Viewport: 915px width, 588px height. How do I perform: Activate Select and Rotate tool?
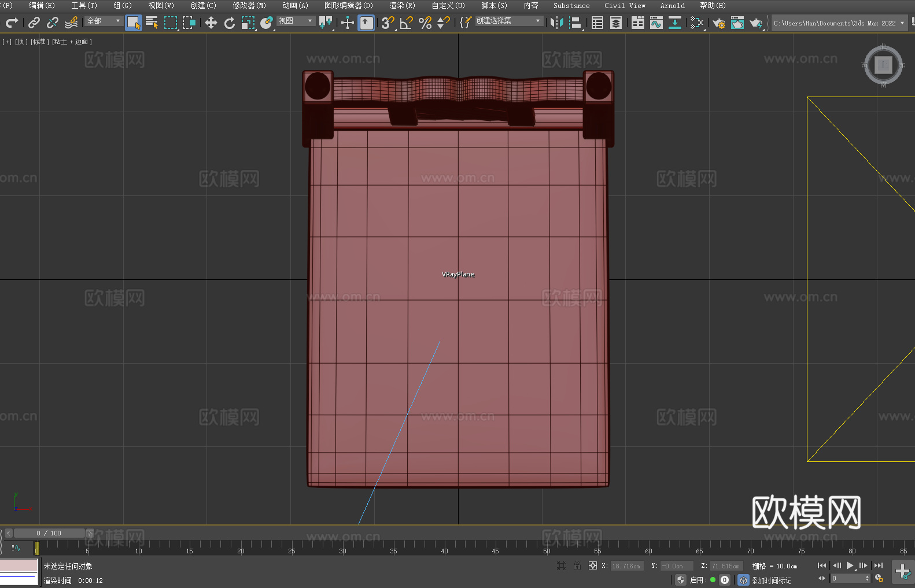point(230,23)
